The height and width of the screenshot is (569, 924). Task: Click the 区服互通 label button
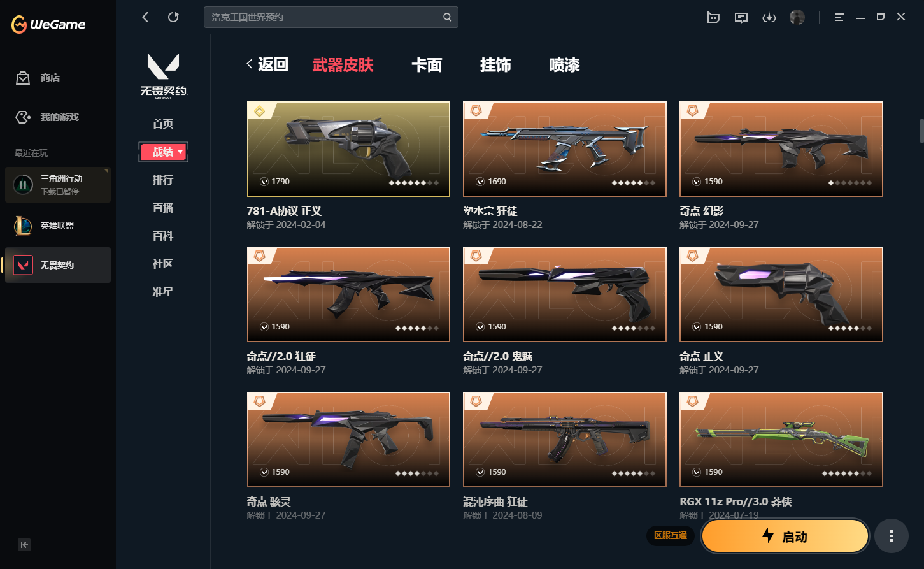point(671,535)
